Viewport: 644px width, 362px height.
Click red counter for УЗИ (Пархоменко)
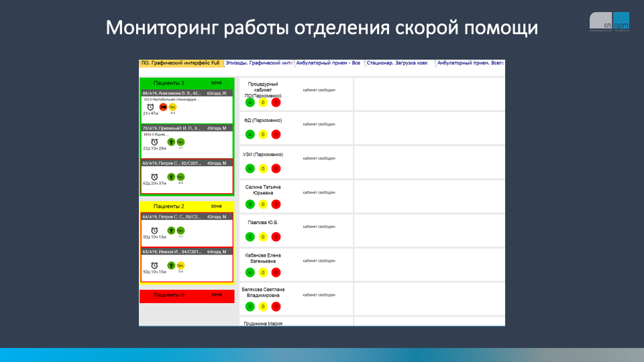[x=276, y=169]
